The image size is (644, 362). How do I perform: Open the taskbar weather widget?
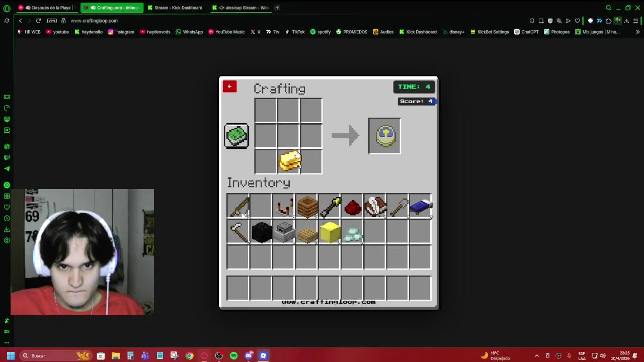[495, 355]
